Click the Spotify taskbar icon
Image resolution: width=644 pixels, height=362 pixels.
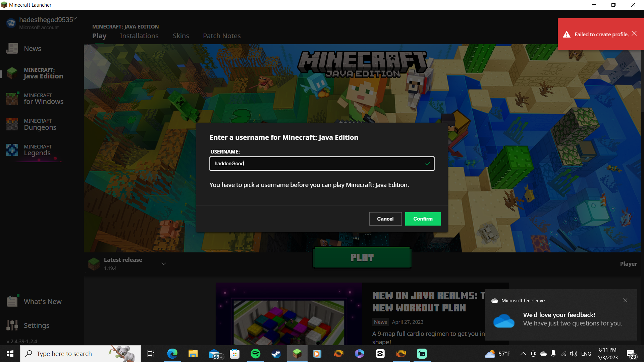[255, 354]
